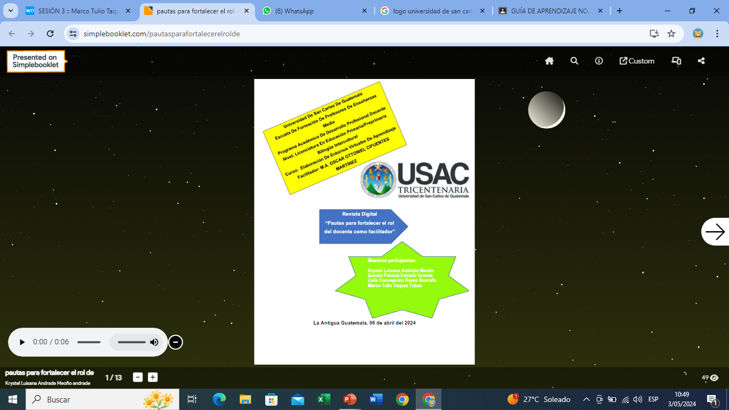Play the audio clip
The image size is (729, 410).
coord(22,342)
